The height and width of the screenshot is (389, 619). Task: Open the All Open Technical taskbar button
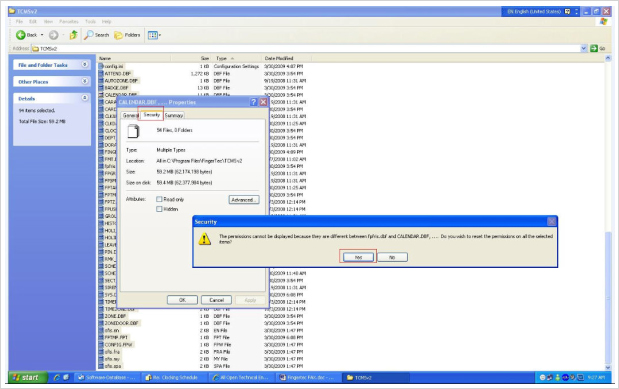[242, 378]
